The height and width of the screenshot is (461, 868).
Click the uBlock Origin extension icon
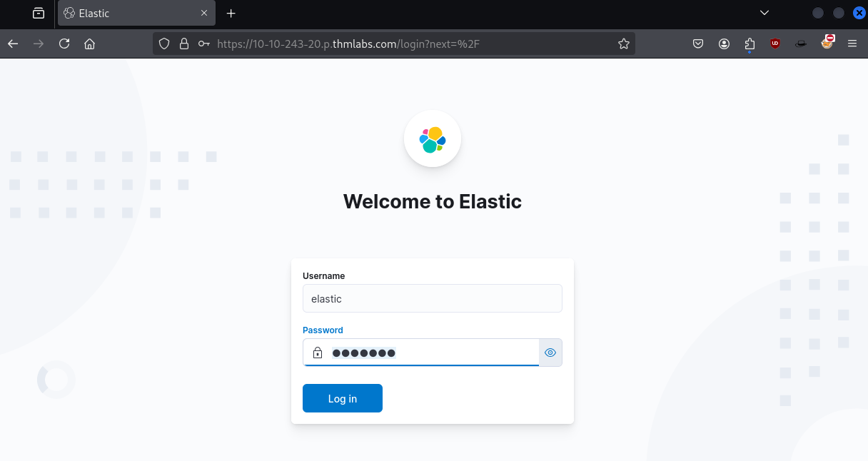coord(775,44)
